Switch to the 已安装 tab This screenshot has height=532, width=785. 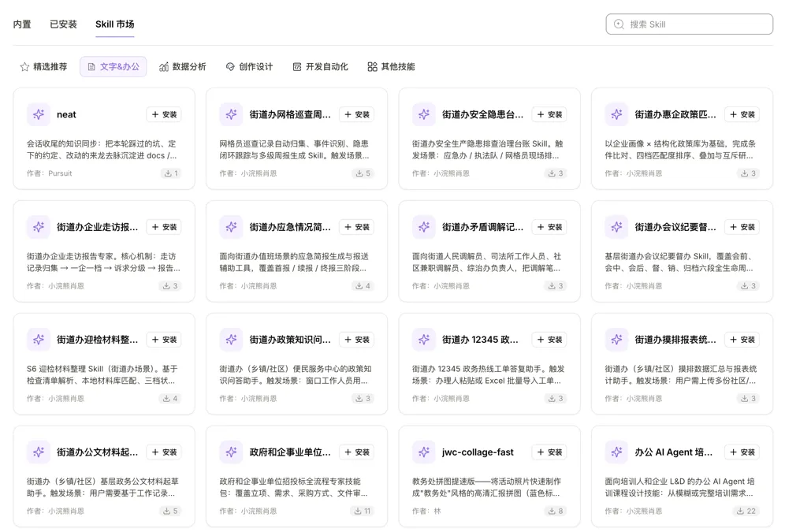[x=64, y=24]
